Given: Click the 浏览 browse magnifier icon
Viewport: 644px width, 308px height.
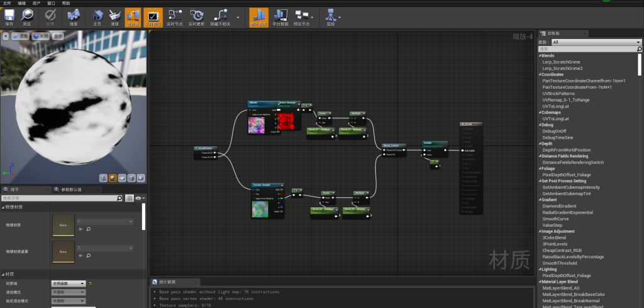Looking at the screenshot, I should coord(26,17).
